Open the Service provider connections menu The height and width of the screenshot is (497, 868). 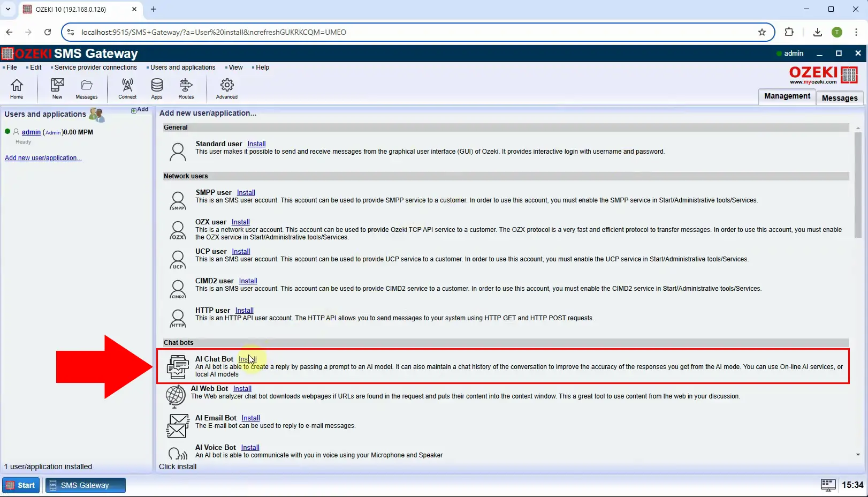click(x=95, y=67)
